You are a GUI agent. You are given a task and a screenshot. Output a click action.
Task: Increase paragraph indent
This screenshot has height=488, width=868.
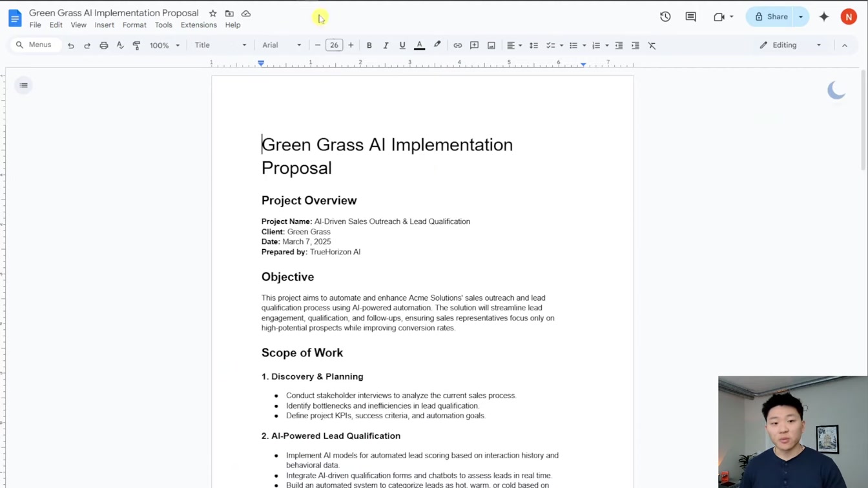point(635,45)
